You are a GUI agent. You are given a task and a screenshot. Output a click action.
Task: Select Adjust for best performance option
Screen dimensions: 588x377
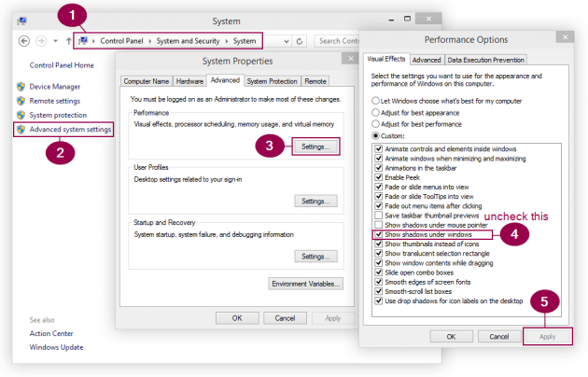pos(374,123)
